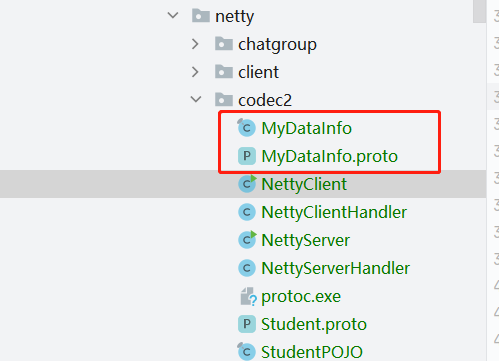Select the StudentPOJO class name

pos(312,352)
